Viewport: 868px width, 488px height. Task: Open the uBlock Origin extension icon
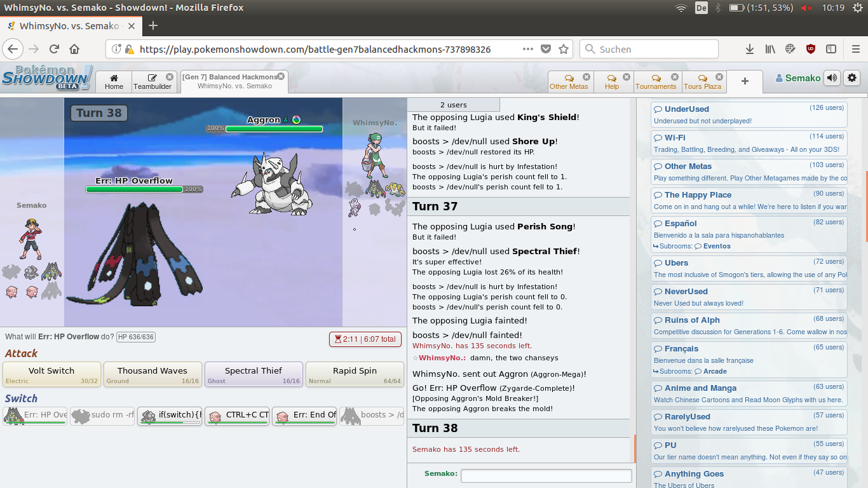(811, 49)
